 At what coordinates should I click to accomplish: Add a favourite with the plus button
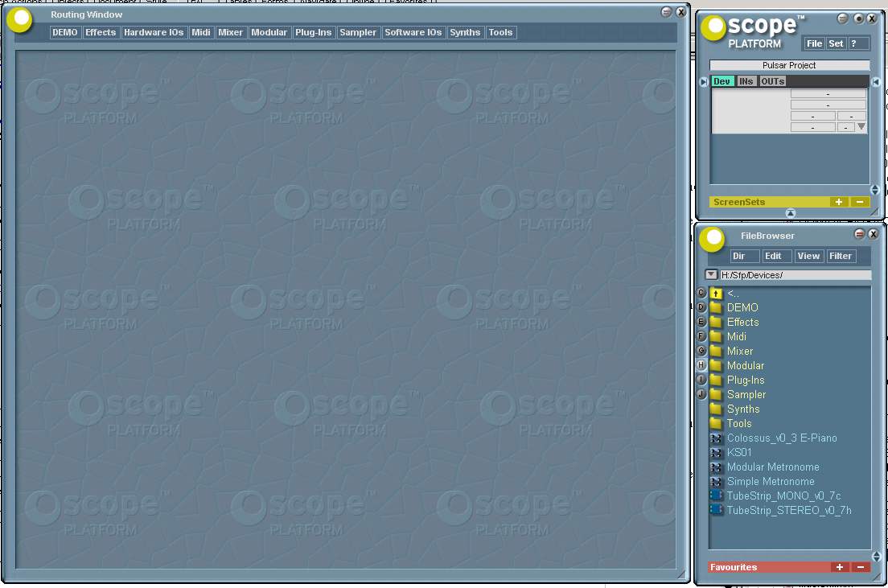(x=839, y=567)
